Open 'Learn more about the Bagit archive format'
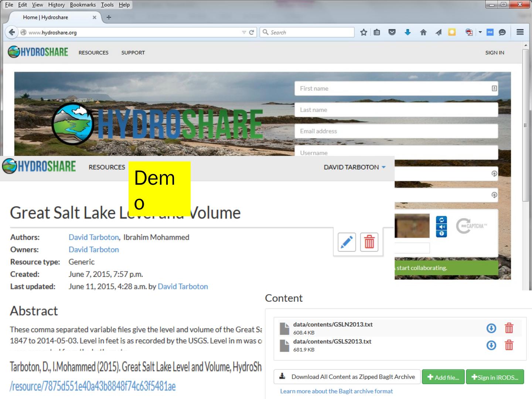This screenshot has width=532, height=399. 336,391
